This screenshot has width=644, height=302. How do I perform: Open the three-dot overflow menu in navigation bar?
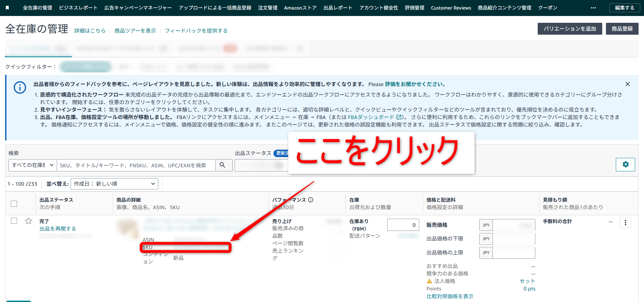pos(593,8)
